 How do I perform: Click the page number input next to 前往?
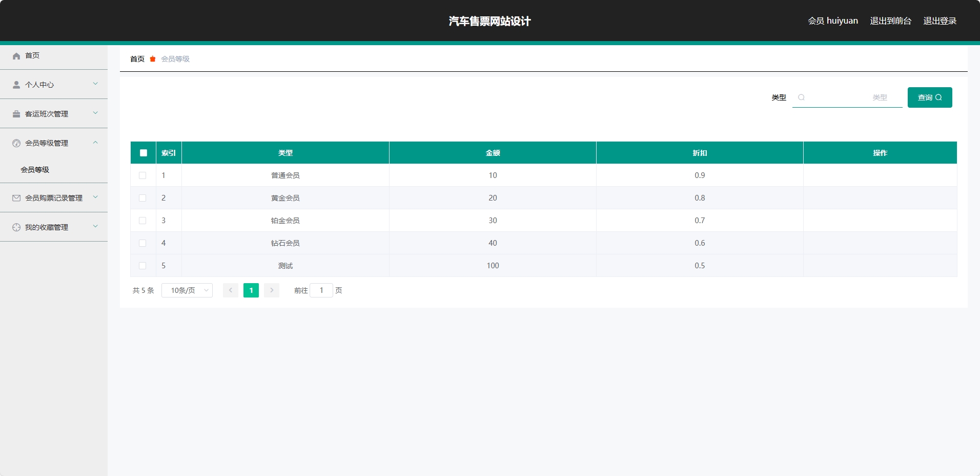321,290
